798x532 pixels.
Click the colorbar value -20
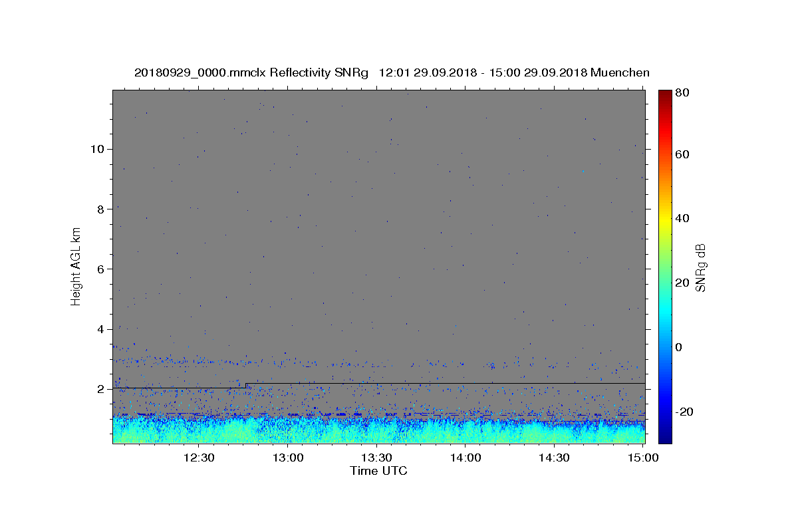(x=684, y=412)
